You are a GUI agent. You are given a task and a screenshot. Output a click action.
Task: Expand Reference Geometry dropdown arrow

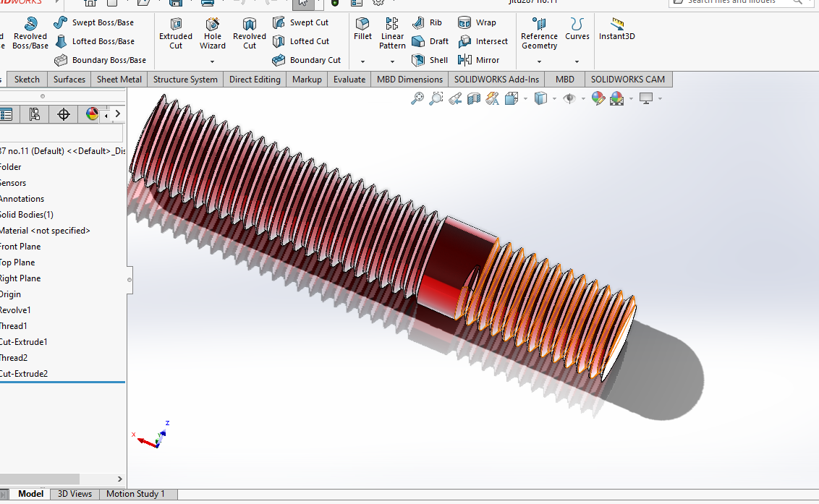pos(539,61)
